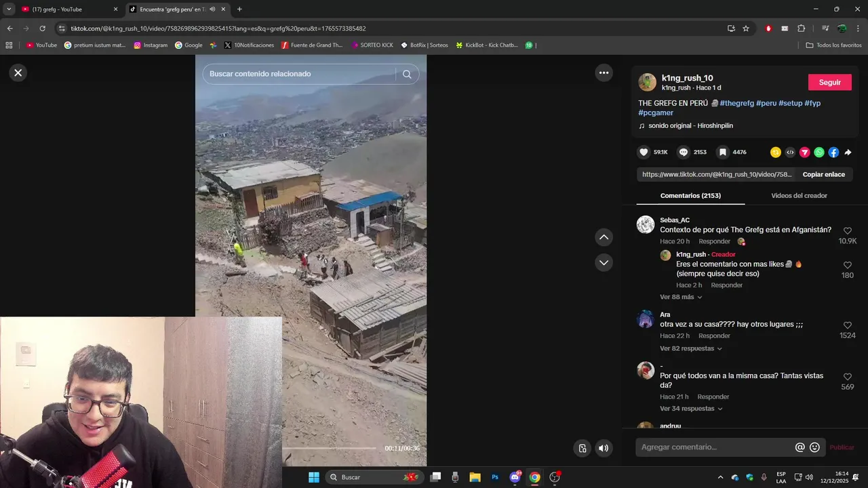Click the 'Agregar comentario...' field

click(x=715, y=447)
